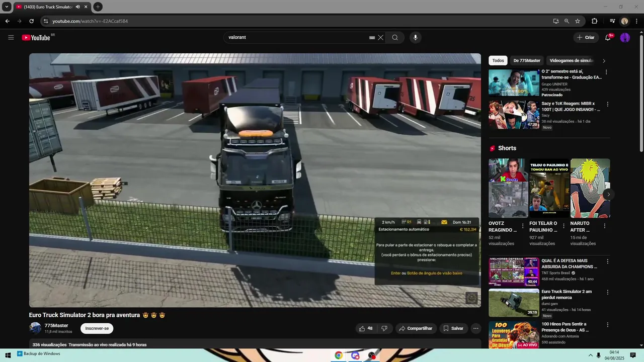Screen dimensions: 644x362
Task: Open options for 100 Hinos video
Action: coord(607,325)
